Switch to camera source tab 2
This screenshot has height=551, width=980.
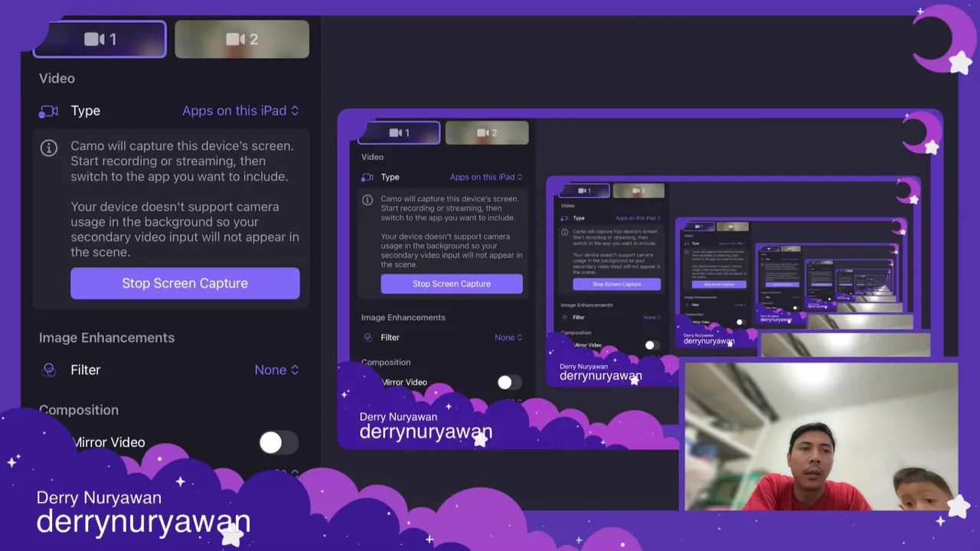pos(242,39)
